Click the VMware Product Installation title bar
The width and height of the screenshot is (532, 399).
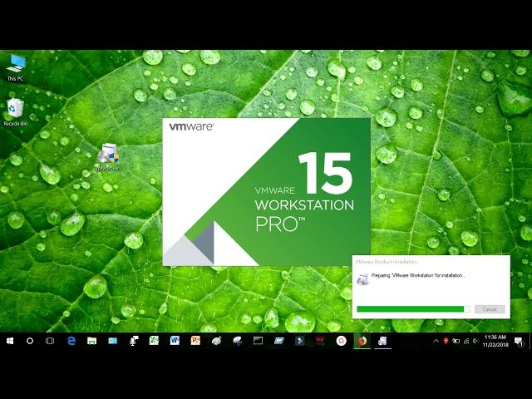click(x=431, y=262)
